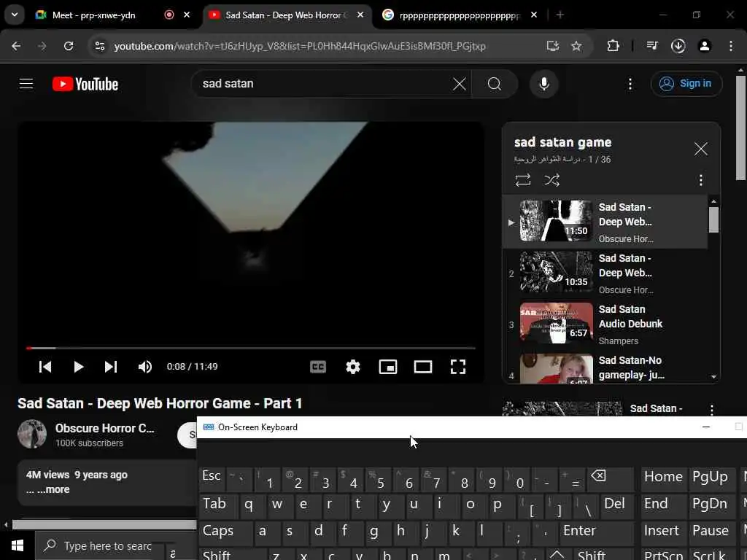Open Chrome downloads icon
This screenshot has width=747, height=560.
(678, 46)
